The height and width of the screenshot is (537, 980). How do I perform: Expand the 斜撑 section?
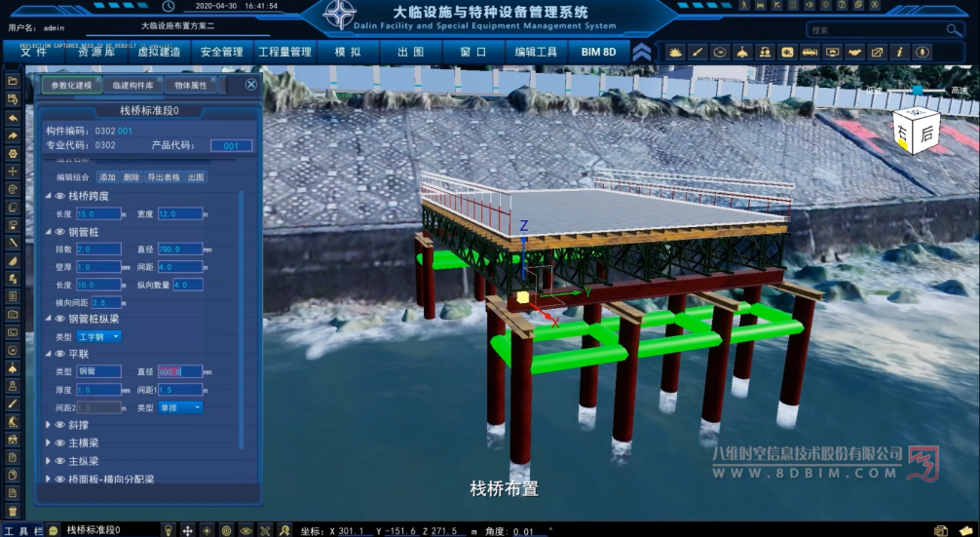coord(49,425)
